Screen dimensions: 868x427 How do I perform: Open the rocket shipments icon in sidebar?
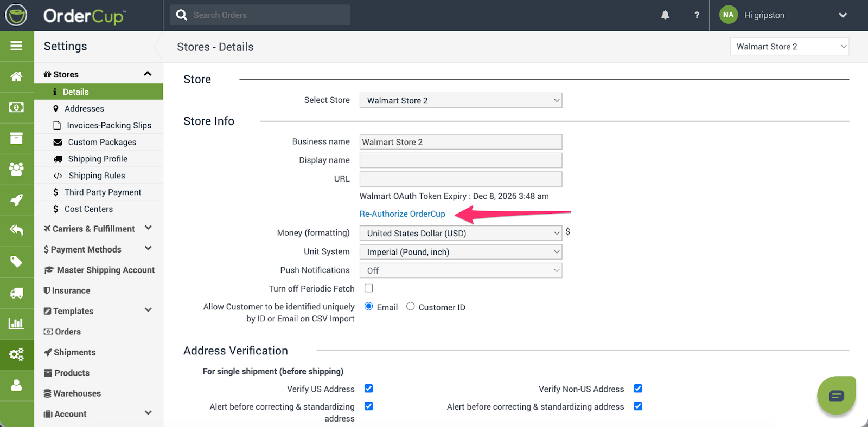pyautogui.click(x=16, y=200)
